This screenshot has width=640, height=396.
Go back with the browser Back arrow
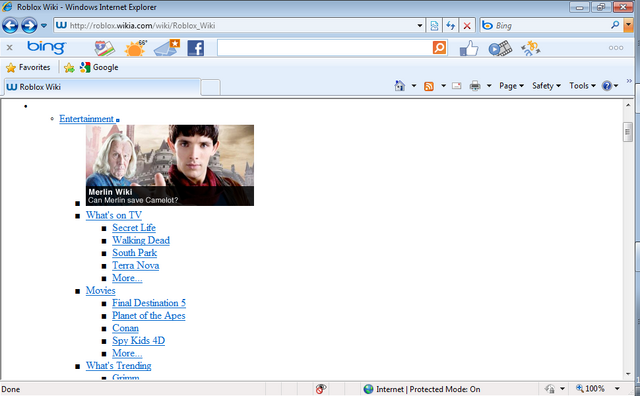pos(10,26)
